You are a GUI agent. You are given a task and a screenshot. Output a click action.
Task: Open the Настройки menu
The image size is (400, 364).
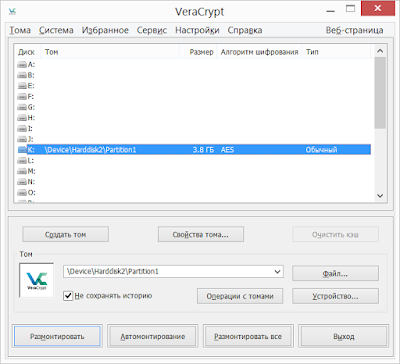(197, 30)
